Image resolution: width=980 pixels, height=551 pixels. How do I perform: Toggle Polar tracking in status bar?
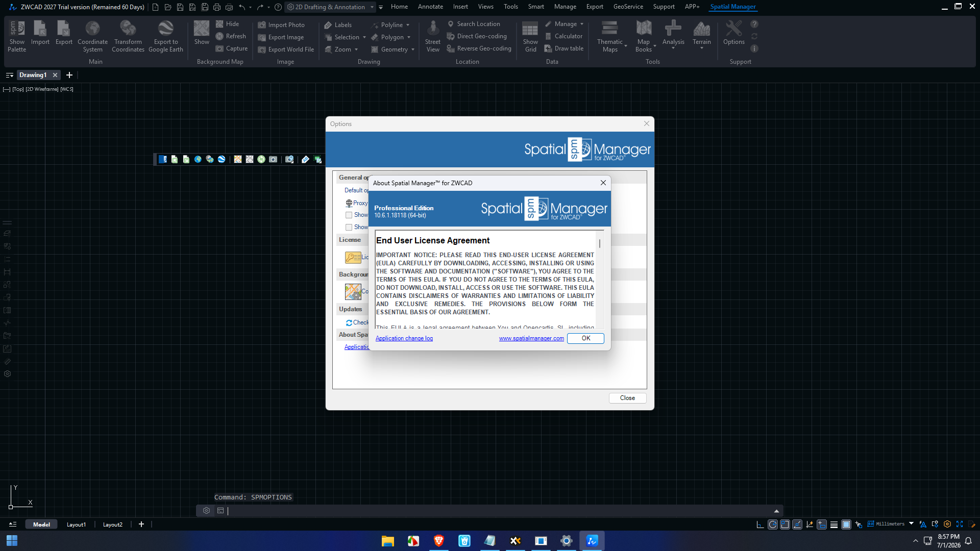[773, 524]
